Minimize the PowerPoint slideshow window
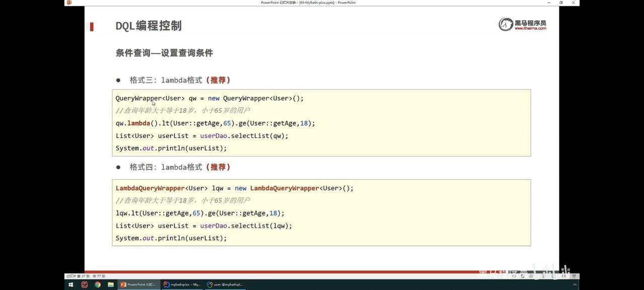 tap(548, 3)
